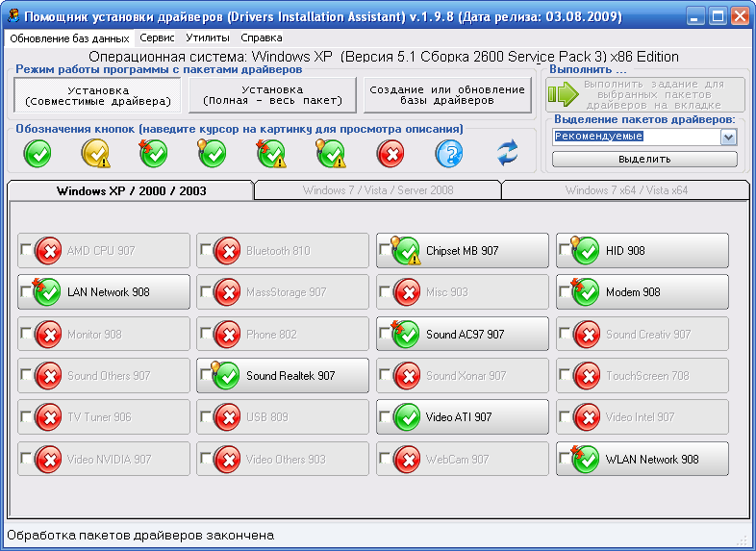Tick the Sound Xonar 907 checkbox
This screenshot has width=756, height=551.
point(385,375)
